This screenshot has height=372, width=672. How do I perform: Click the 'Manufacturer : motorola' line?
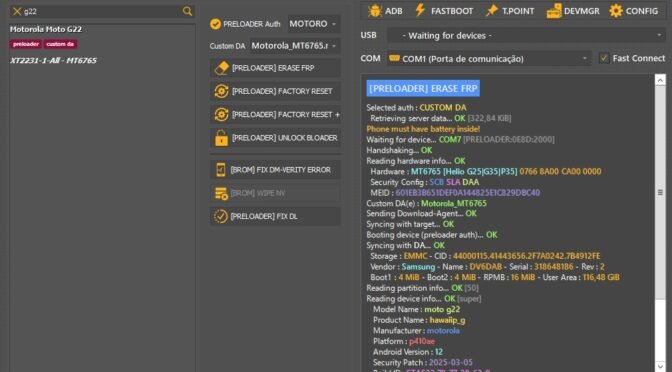point(416,331)
